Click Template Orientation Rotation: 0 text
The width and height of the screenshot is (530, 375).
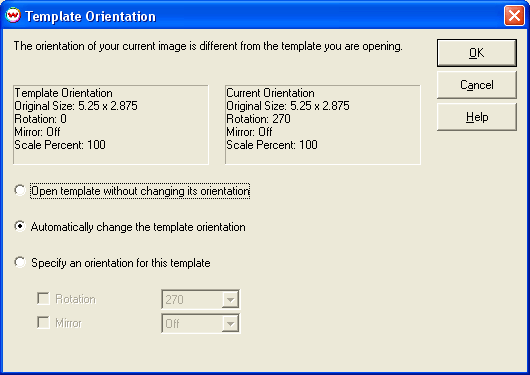(41, 119)
